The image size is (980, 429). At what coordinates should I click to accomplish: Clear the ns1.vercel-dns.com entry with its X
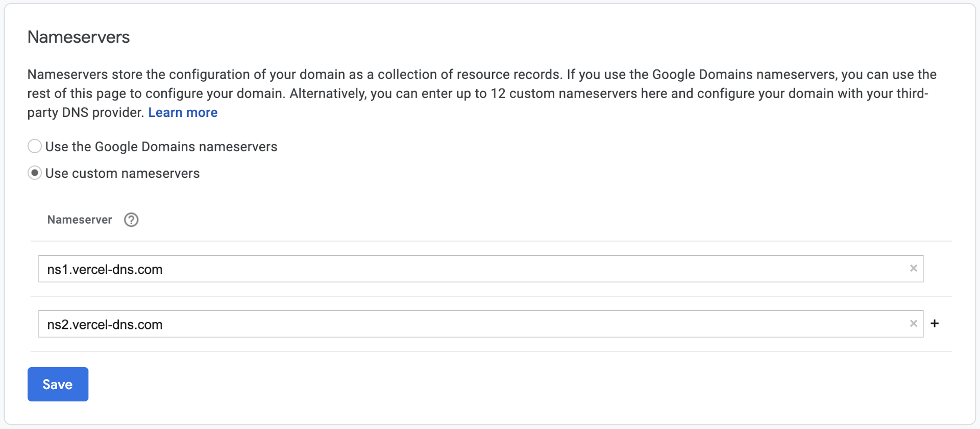click(913, 269)
